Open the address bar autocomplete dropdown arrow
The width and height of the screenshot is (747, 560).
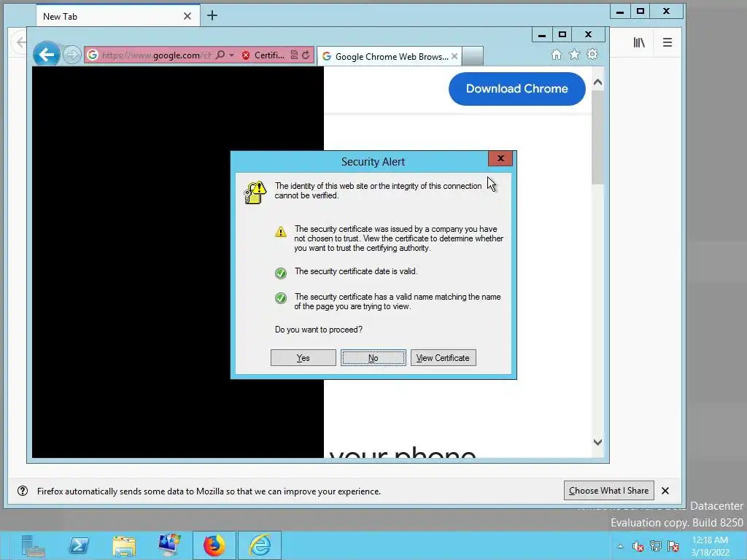click(x=231, y=55)
